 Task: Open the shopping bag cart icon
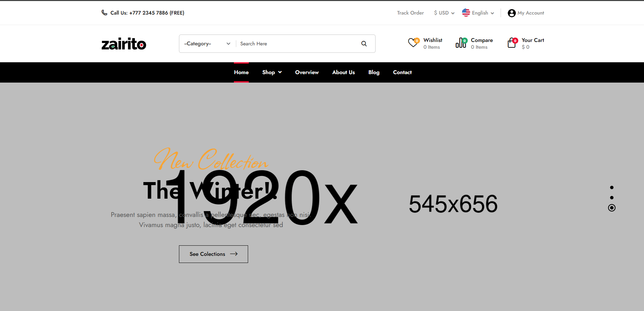512,43
